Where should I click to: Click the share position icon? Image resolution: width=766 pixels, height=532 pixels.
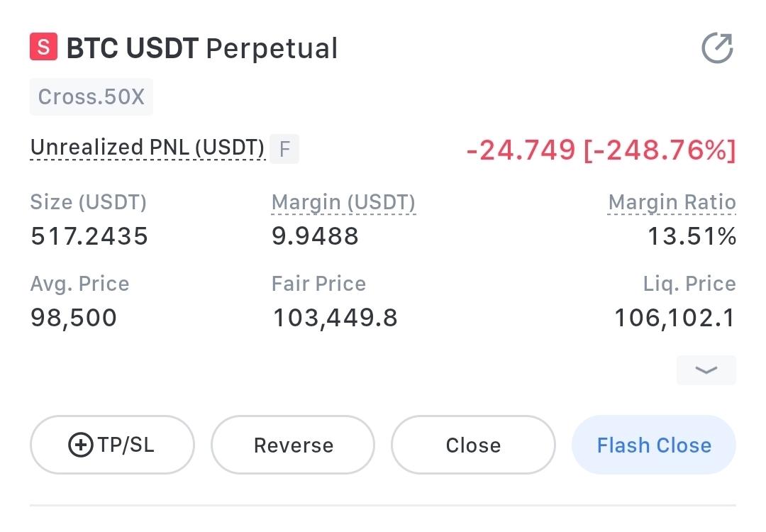coord(717,48)
